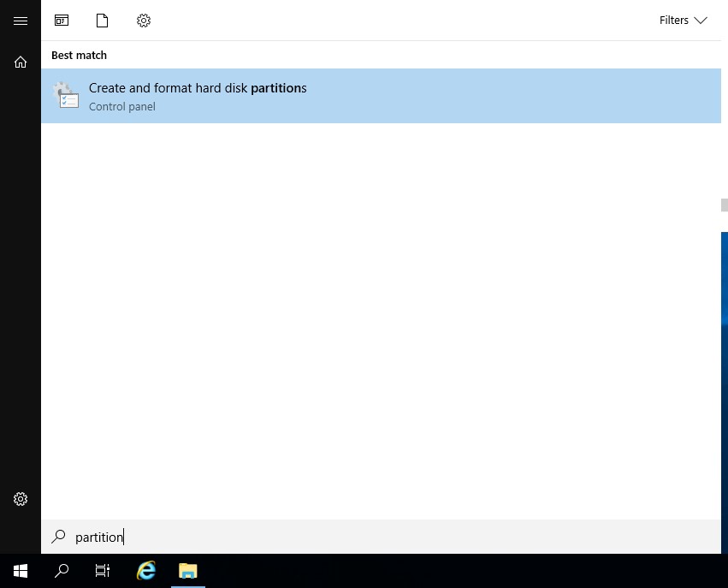Filter results with the Documents icon
Image resolution: width=728 pixels, height=588 pixels.
click(102, 20)
